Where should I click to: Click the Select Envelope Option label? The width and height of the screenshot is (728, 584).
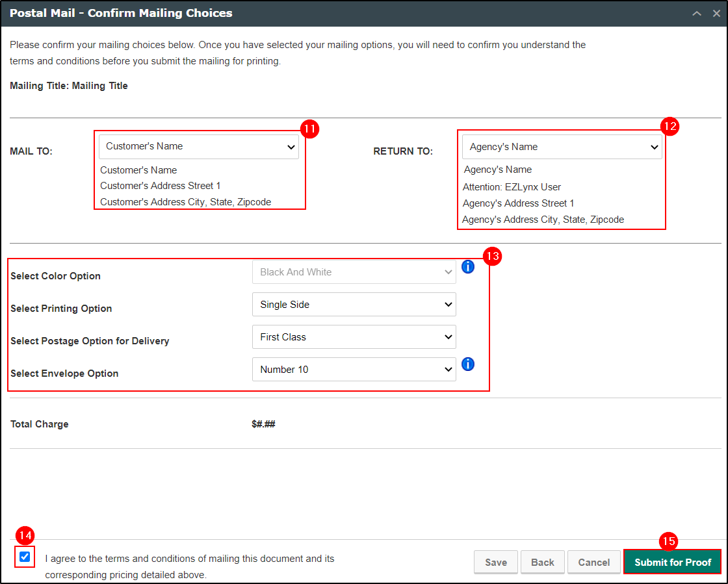point(64,374)
